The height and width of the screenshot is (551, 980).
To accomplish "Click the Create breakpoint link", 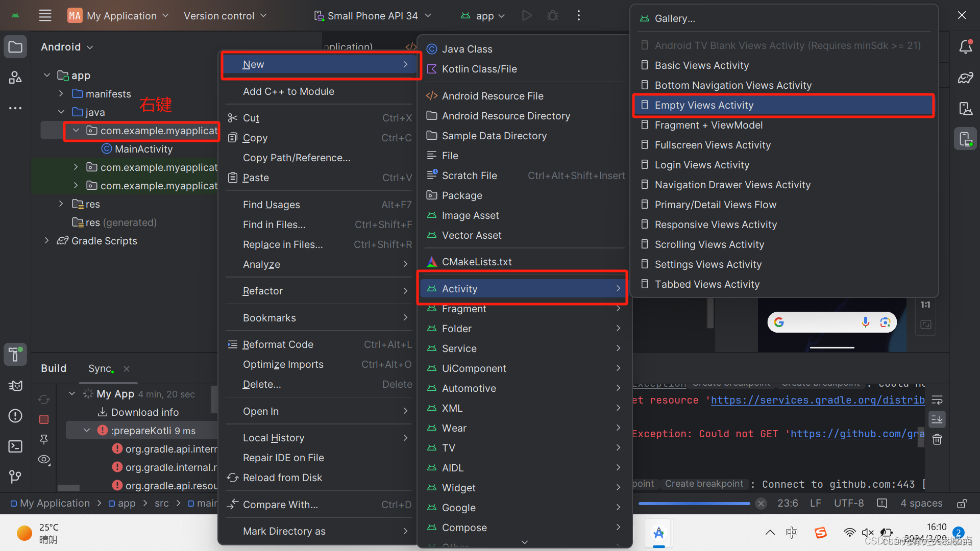I will pyautogui.click(x=704, y=484).
